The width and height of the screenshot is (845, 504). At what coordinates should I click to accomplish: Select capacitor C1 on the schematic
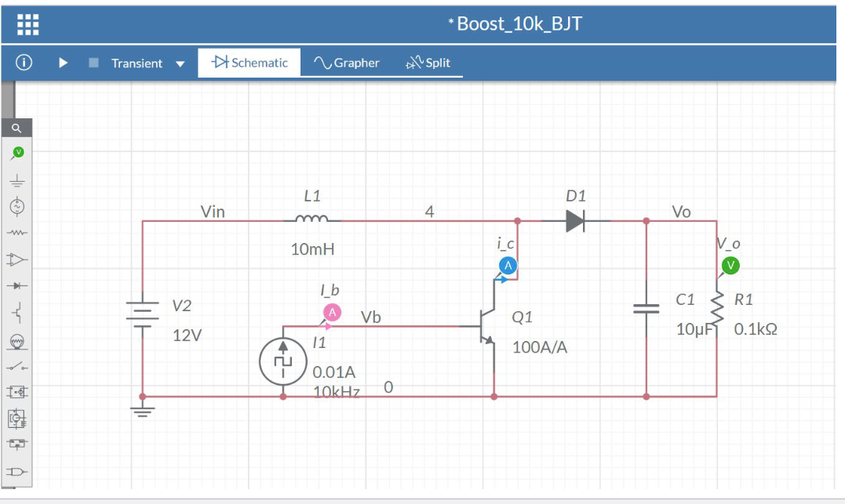646,309
